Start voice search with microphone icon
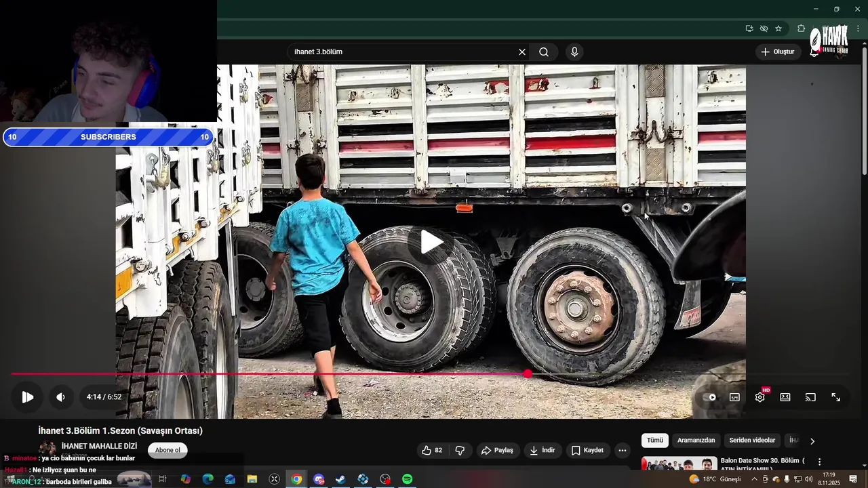The image size is (868, 488). (x=574, y=52)
